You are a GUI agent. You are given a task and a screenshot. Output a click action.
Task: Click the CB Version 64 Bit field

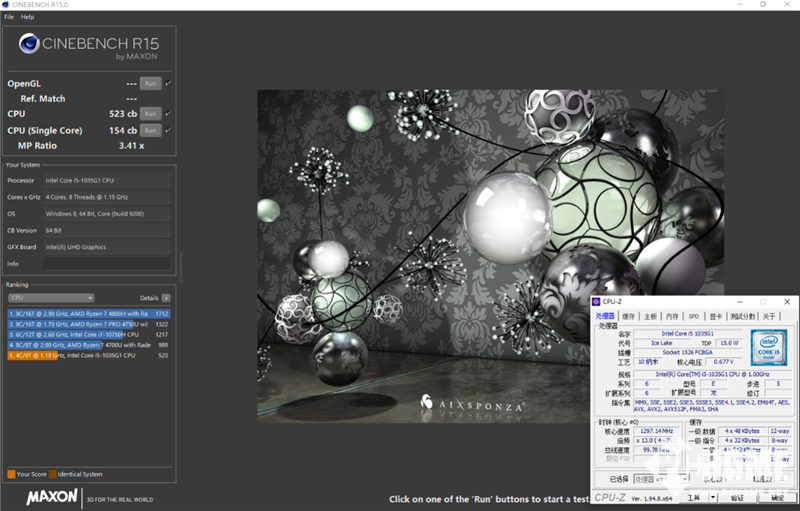(107, 231)
